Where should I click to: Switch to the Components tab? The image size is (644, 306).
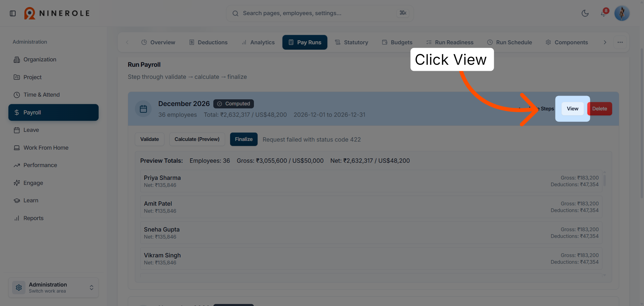pos(567,42)
